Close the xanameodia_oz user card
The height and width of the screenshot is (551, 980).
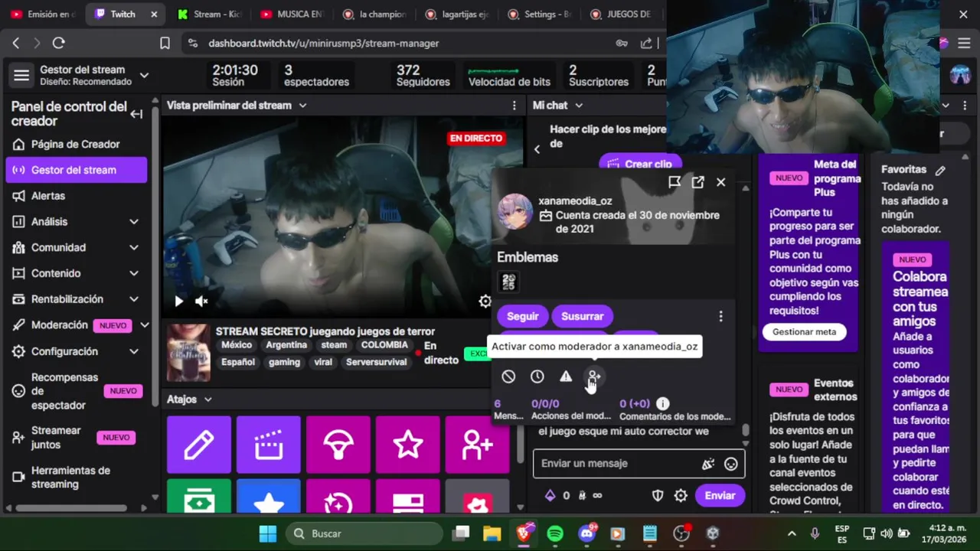pos(720,182)
